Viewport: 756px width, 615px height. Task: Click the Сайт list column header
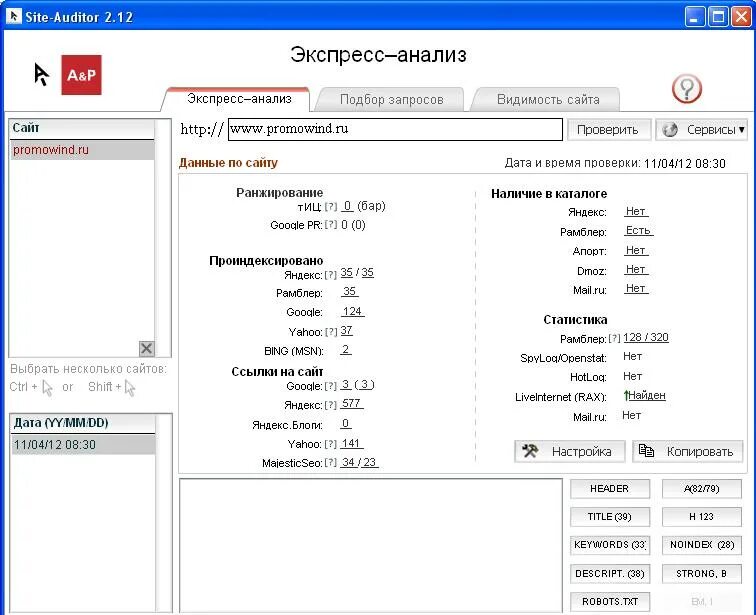82,128
